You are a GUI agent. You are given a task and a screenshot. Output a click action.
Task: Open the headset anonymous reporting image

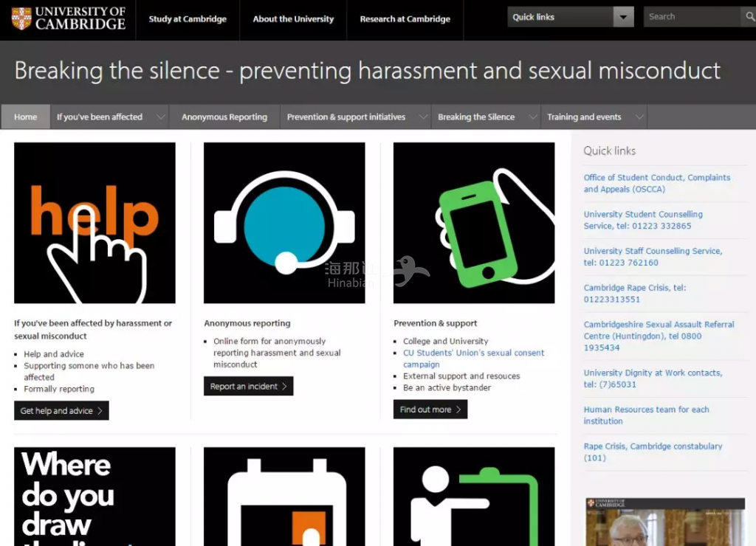pyautogui.click(x=284, y=223)
